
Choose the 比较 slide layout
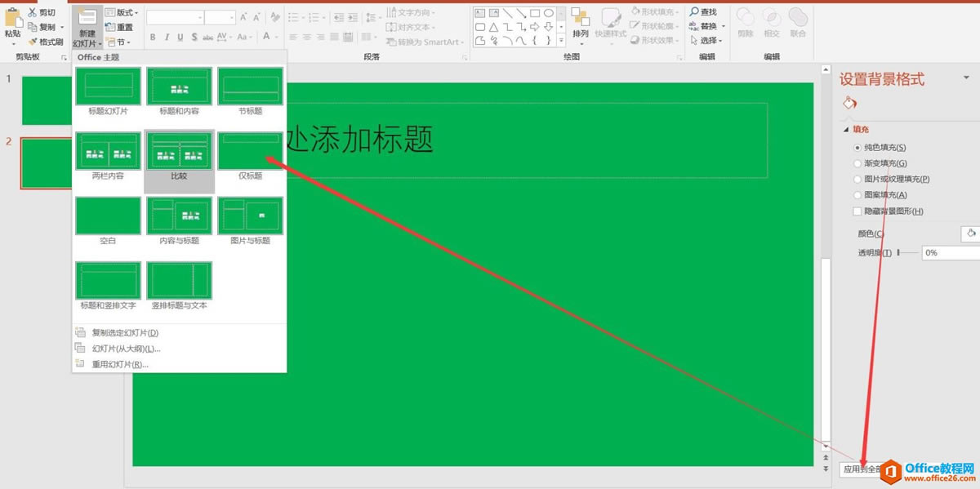(x=179, y=151)
